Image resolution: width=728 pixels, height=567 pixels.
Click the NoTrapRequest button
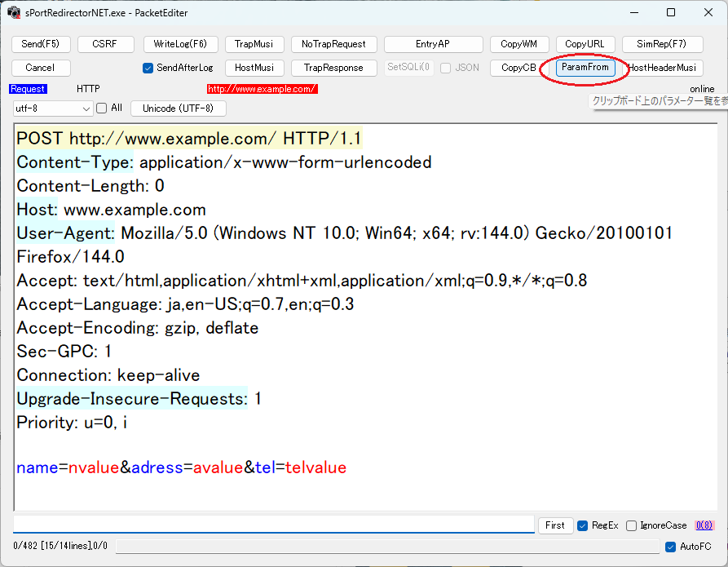click(x=333, y=44)
